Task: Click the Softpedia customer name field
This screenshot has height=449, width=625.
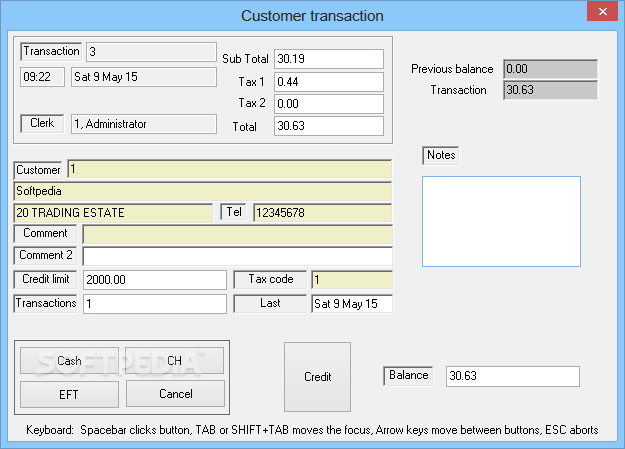Action: 202,191
